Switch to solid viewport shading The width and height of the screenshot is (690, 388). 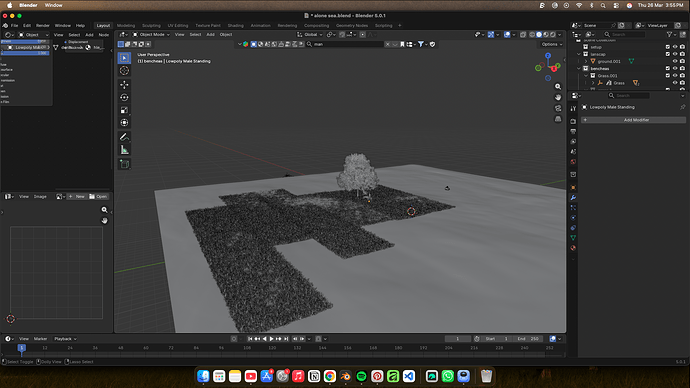[539, 34]
